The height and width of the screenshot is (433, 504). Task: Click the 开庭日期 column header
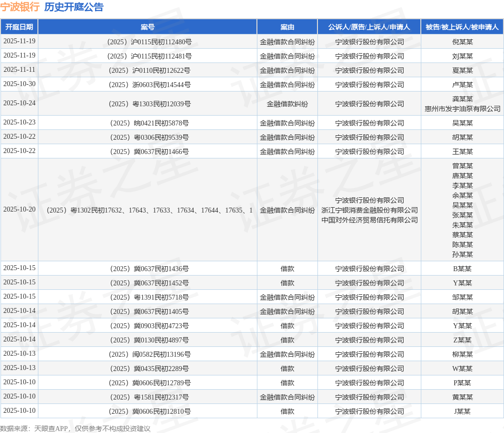(19, 27)
